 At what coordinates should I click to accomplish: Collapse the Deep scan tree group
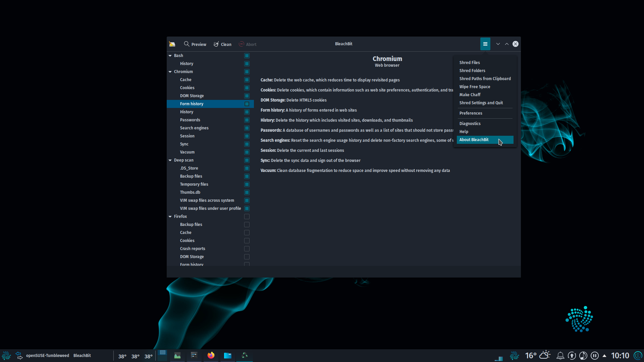[x=170, y=160]
